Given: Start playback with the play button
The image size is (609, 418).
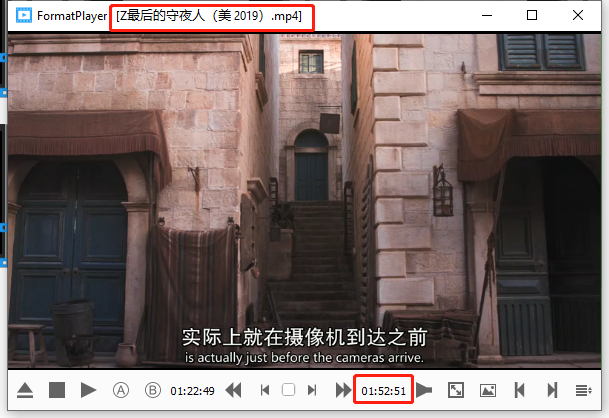Looking at the screenshot, I should click(88, 390).
